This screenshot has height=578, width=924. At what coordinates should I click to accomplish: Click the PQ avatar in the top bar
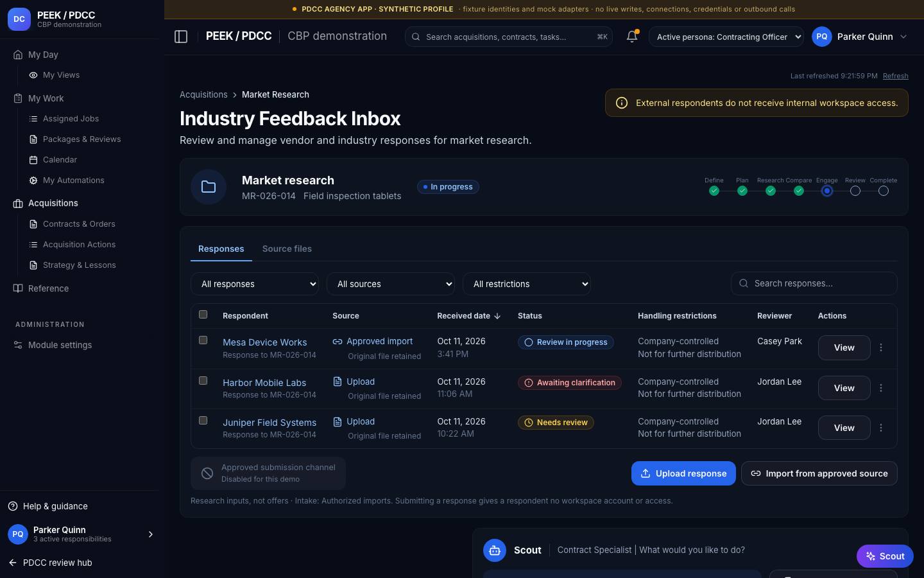(x=822, y=37)
